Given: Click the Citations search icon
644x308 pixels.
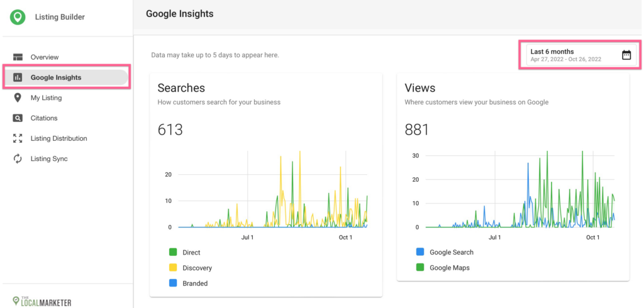Looking at the screenshot, I should coord(18,118).
